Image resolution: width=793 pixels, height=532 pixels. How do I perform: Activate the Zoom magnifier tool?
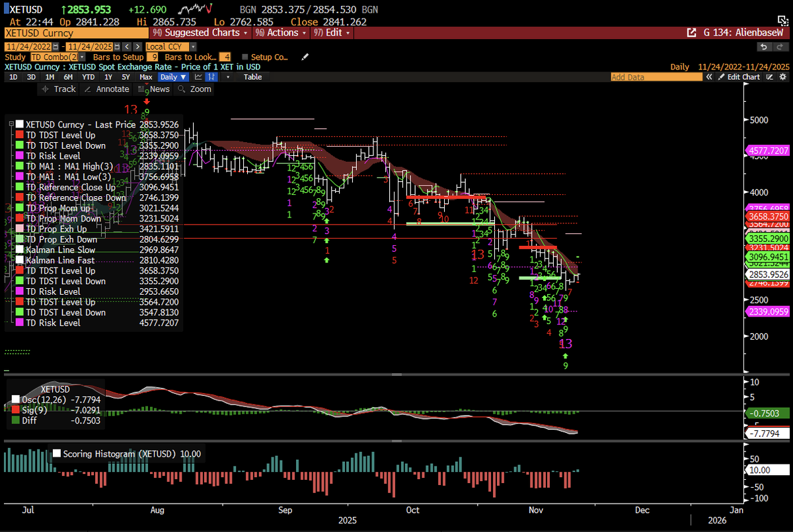point(195,89)
